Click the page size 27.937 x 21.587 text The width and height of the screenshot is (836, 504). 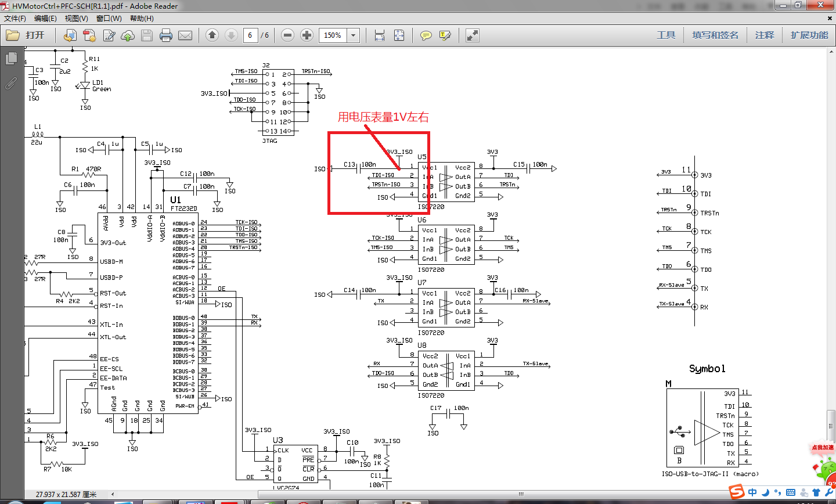66,495
